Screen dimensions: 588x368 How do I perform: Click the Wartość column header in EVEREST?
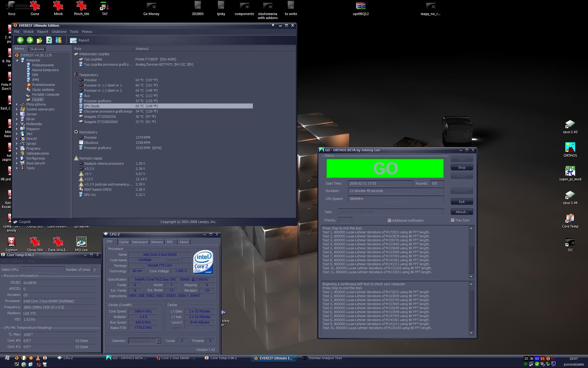(x=193, y=49)
